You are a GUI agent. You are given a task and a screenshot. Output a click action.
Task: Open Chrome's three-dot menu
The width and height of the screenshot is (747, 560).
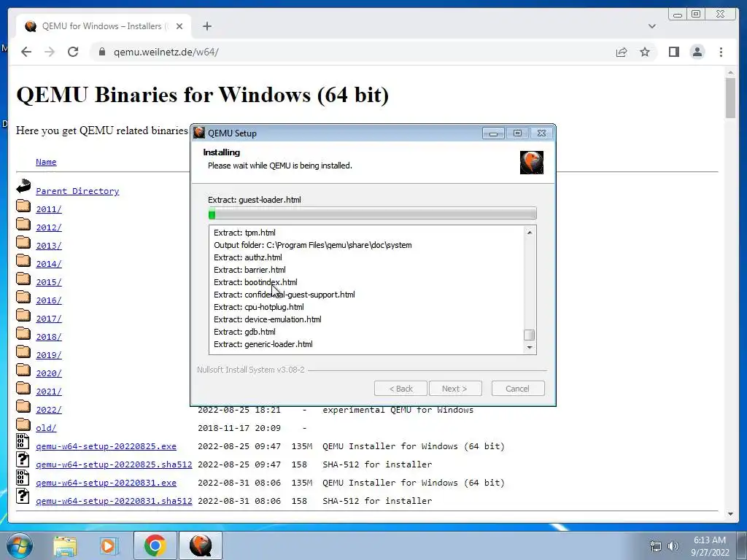(x=721, y=52)
